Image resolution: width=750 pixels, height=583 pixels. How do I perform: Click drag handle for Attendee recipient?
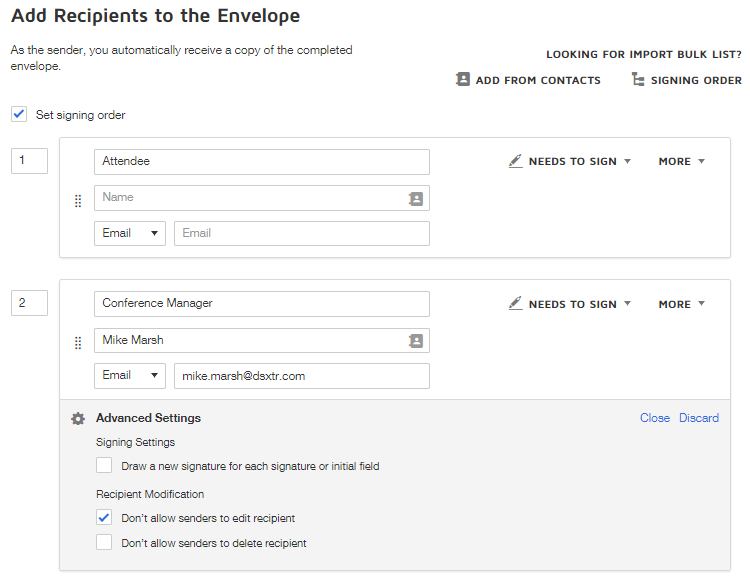[x=78, y=201]
